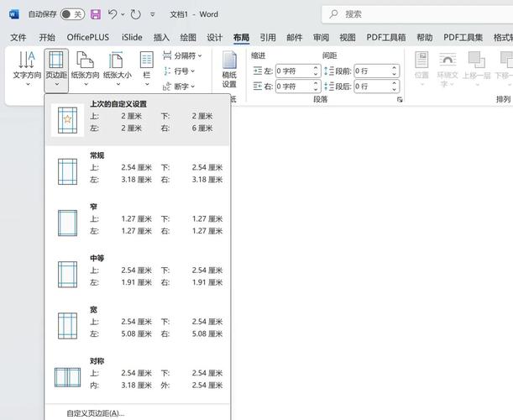Click the 段前 spacing before stepper
The height and width of the screenshot is (420, 513).
(393, 71)
